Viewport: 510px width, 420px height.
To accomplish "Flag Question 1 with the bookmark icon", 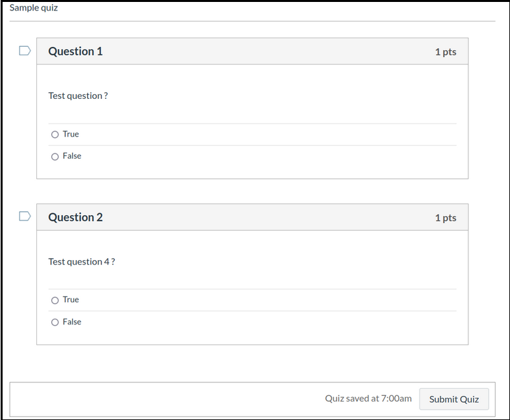I will (25, 51).
